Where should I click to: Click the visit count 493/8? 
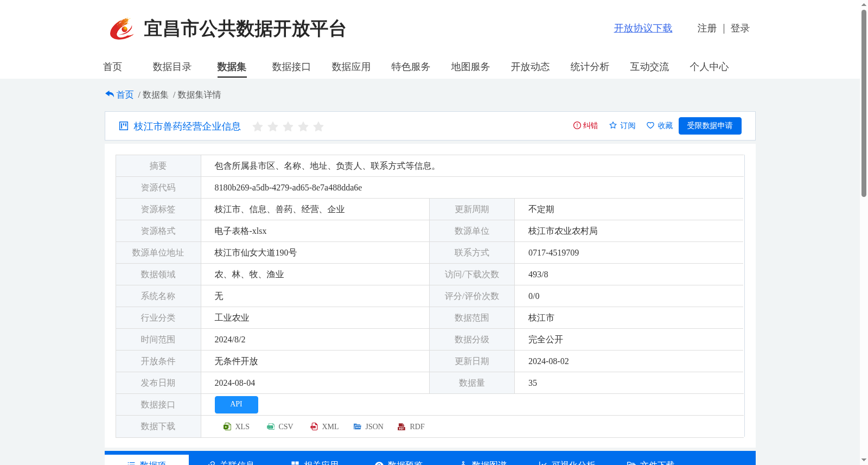pos(538,275)
